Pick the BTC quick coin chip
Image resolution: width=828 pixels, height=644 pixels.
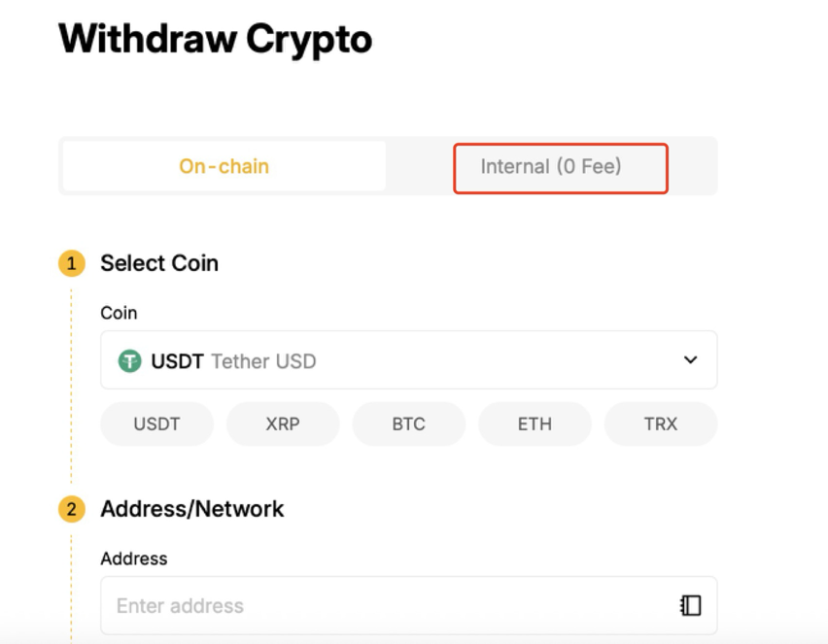coord(409,424)
